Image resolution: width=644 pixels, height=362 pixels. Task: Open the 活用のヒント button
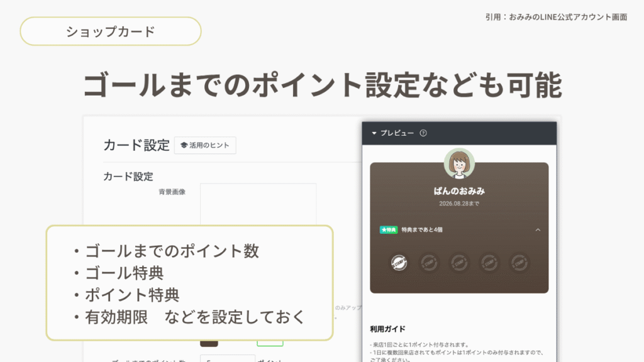click(x=205, y=145)
